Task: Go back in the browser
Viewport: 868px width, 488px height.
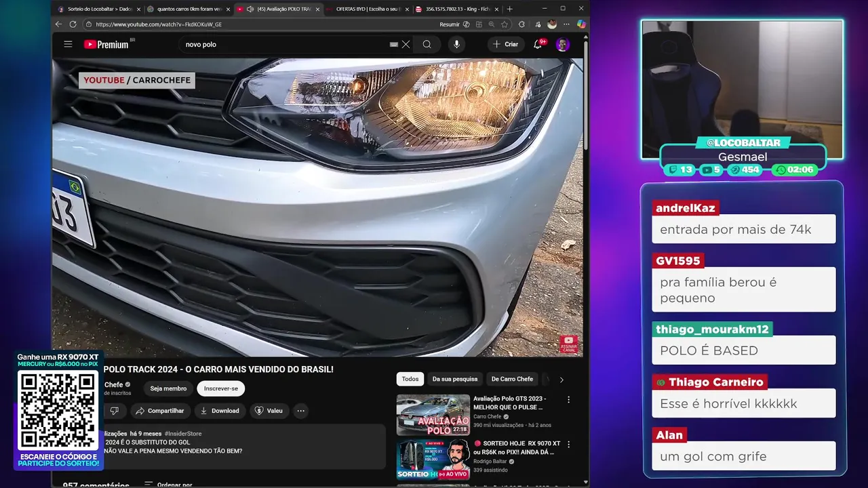Action: click(x=59, y=24)
